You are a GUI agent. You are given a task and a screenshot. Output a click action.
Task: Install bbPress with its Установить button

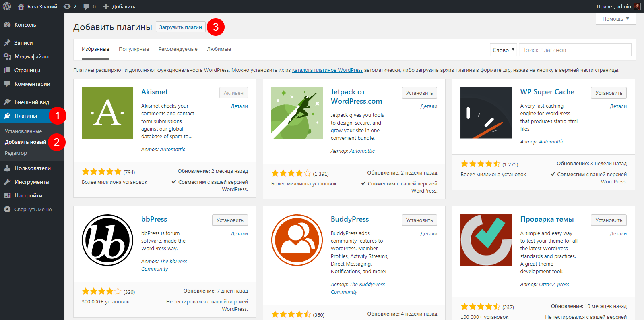(230, 220)
